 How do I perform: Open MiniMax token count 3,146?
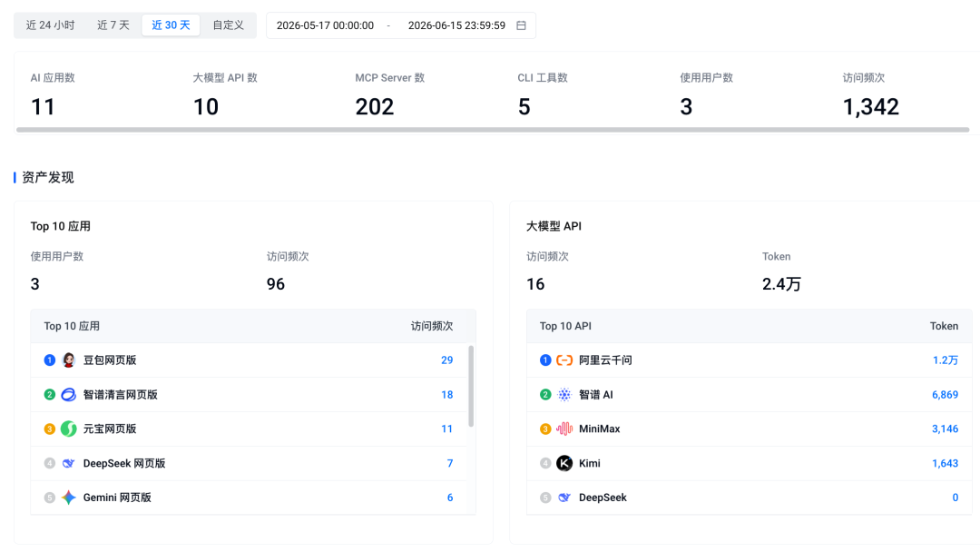point(945,429)
